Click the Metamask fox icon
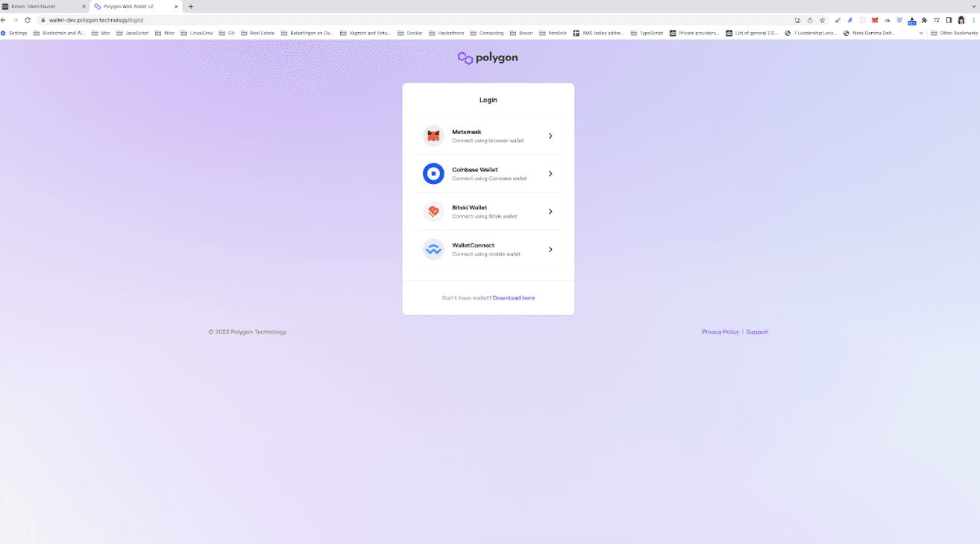The image size is (980, 544). (433, 136)
